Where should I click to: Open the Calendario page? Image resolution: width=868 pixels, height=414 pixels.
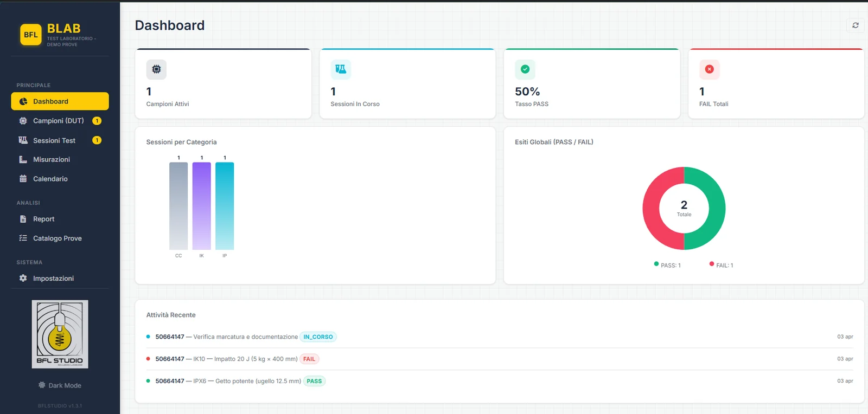[x=60, y=179]
